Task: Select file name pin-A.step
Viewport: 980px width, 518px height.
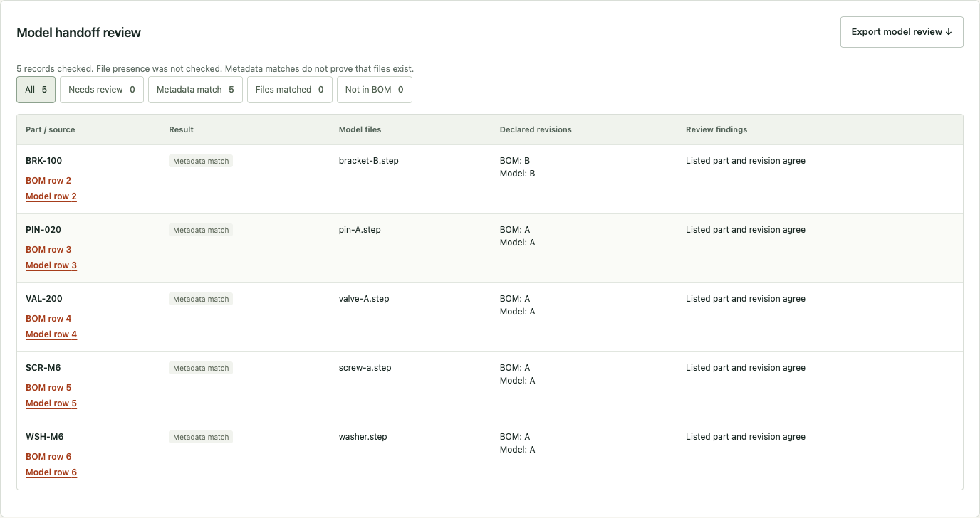Action: 360,230
